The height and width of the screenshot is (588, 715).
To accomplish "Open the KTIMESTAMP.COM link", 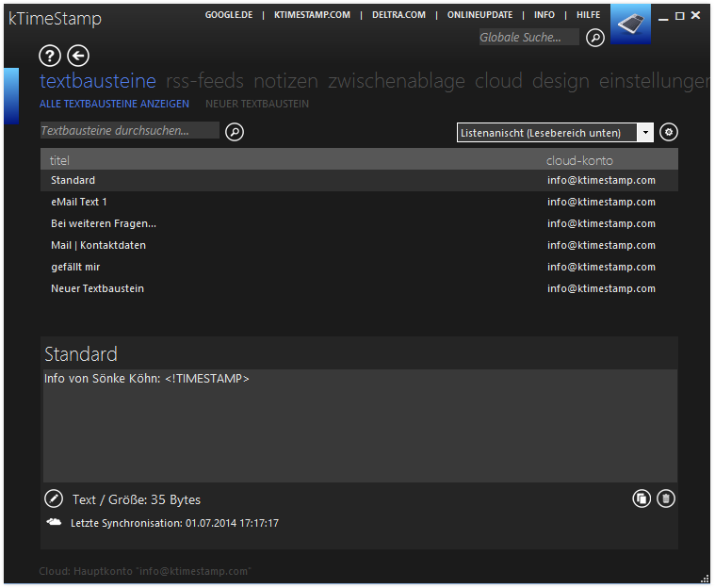I will tap(312, 14).
